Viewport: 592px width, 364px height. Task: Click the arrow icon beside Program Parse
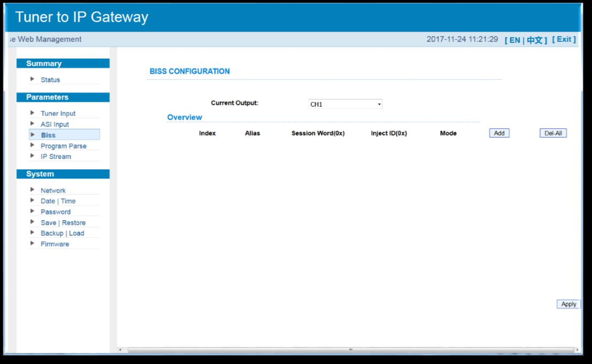tap(32, 145)
